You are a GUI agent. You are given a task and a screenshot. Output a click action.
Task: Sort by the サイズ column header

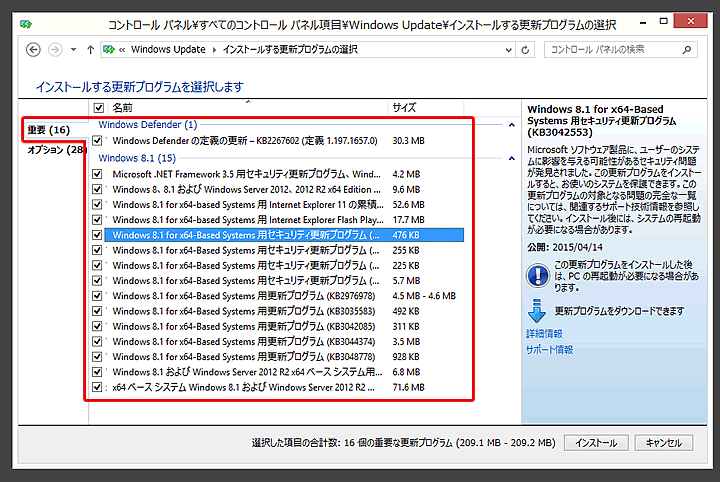404,108
